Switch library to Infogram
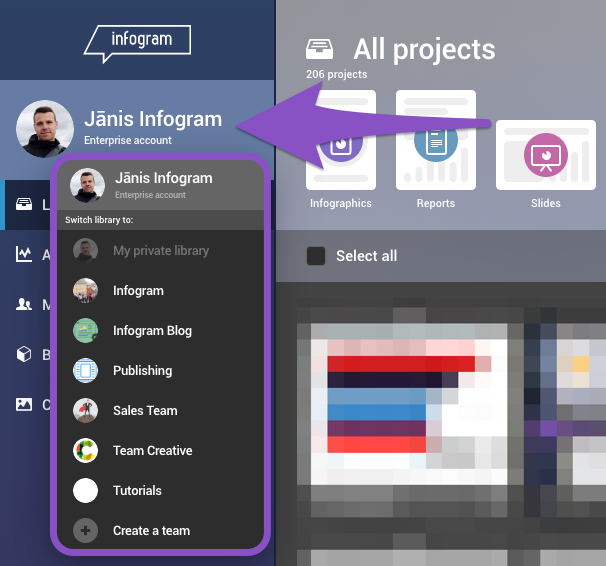 [x=160, y=290]
